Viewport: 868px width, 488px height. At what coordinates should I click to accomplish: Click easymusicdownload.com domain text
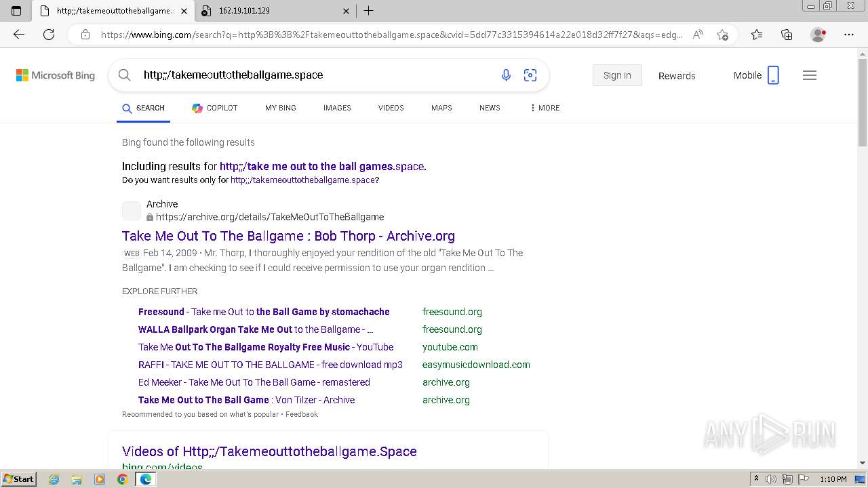476,365
